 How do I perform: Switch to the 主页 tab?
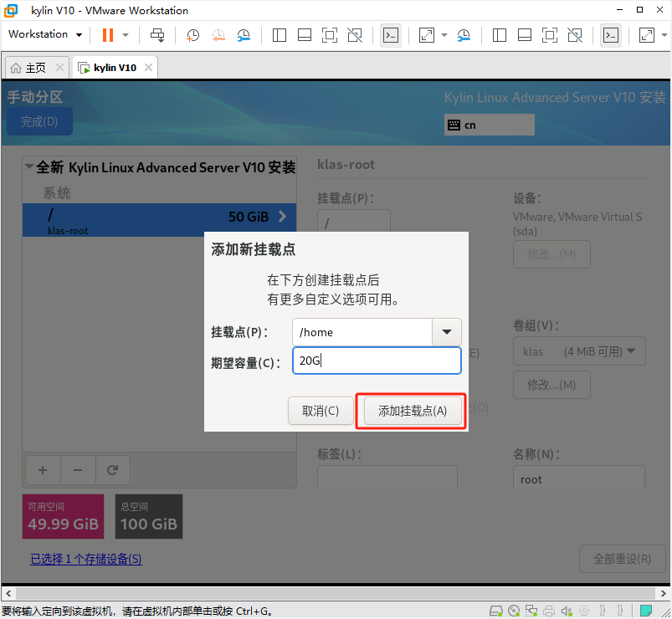coord(35,68)
